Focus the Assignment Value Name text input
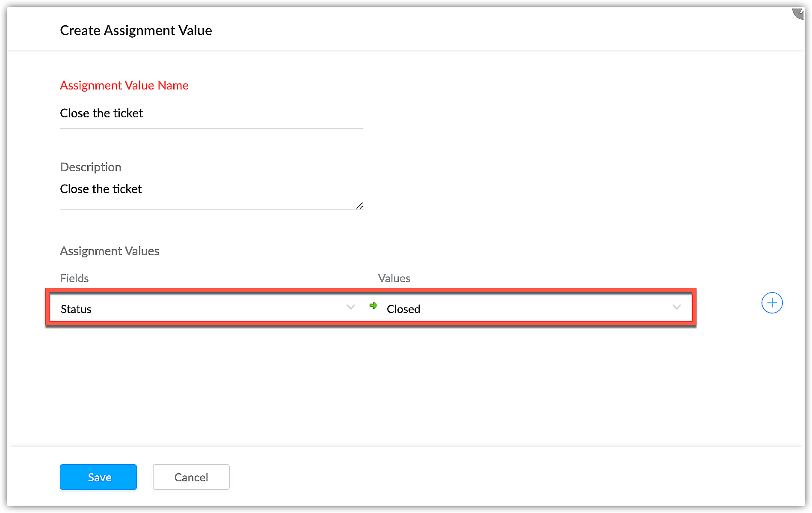Image resolution: width=812 pixels, height=513 pixels. pos(211,113)
